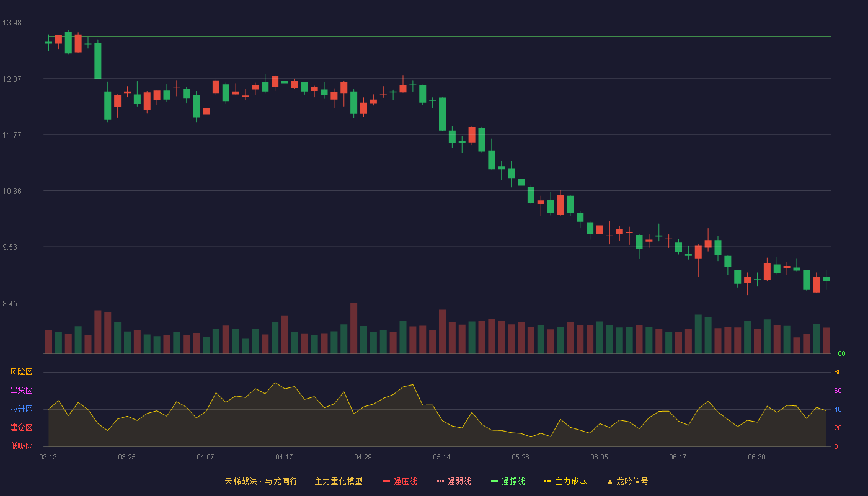The image size is (868, 496).
Task: Click the tallest volume bar near 04-29
Action: (353, 328)
